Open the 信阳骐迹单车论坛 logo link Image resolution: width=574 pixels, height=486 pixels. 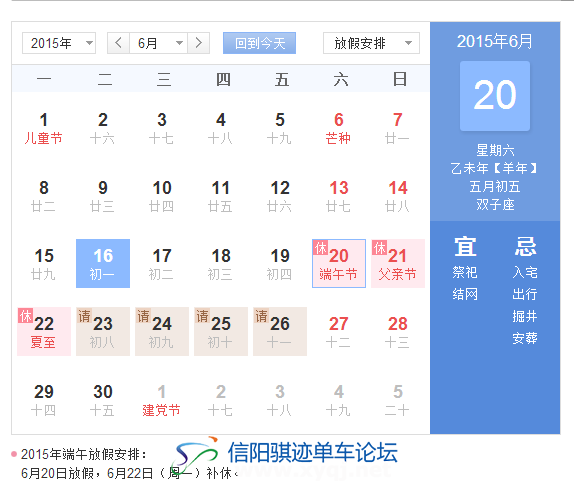(286, 453)
